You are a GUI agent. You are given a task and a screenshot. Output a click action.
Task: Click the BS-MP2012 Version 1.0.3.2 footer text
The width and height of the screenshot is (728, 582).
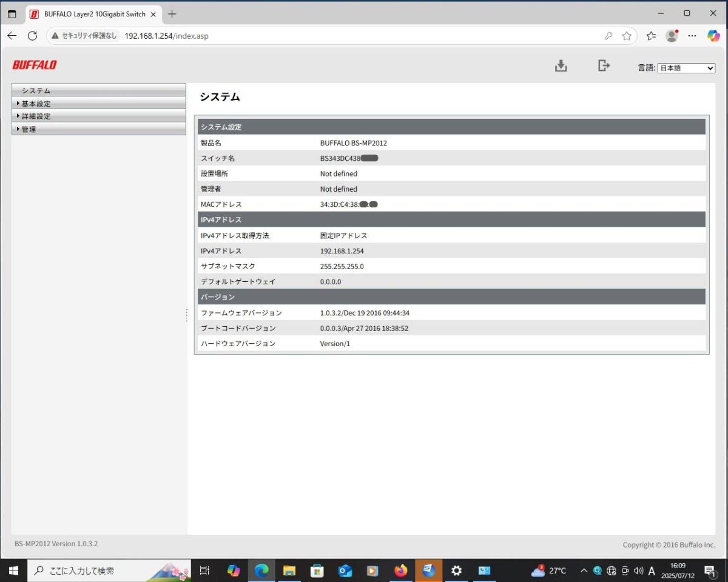tap(56, 544)
